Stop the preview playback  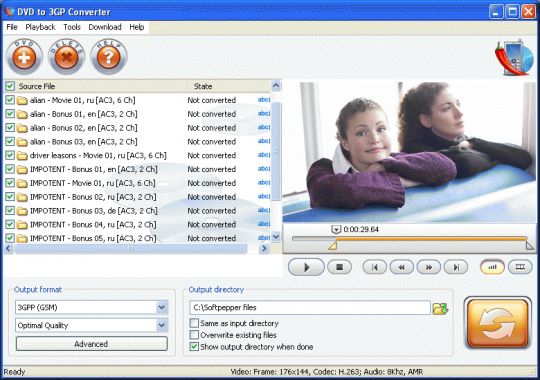339,267
